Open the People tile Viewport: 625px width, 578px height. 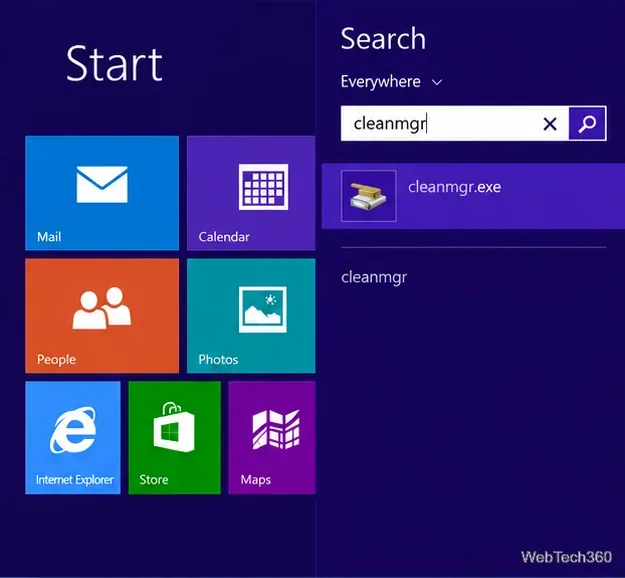coord(102,316)
